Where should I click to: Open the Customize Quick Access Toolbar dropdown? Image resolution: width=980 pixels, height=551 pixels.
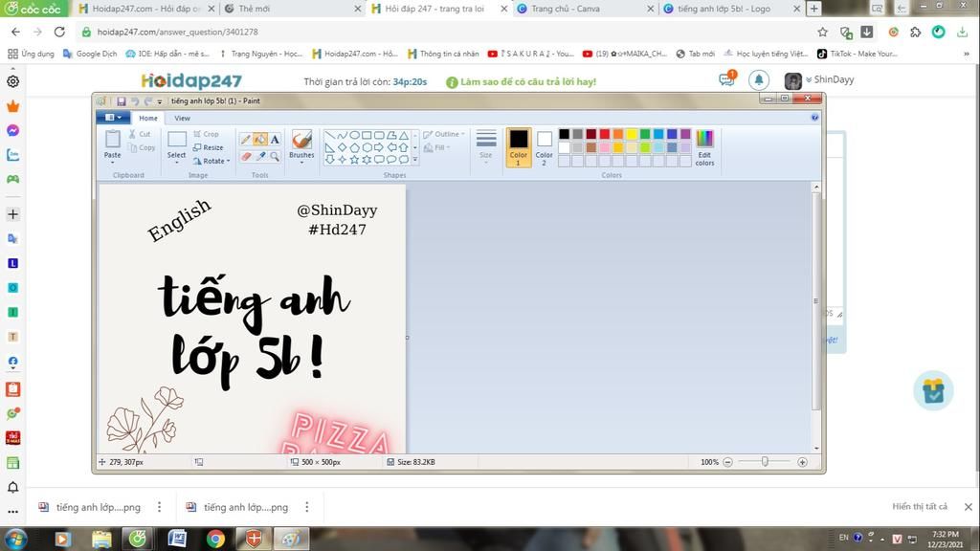pos(160,101)
